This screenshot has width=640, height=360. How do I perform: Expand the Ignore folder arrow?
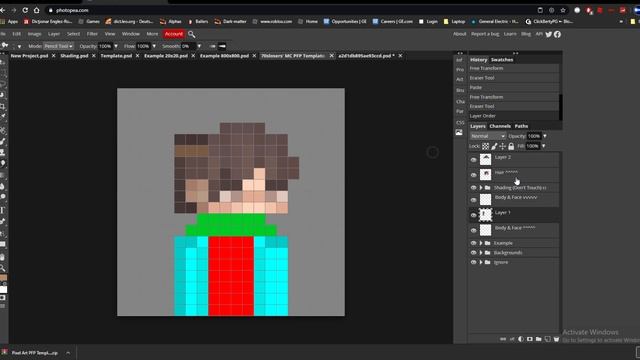481,262
